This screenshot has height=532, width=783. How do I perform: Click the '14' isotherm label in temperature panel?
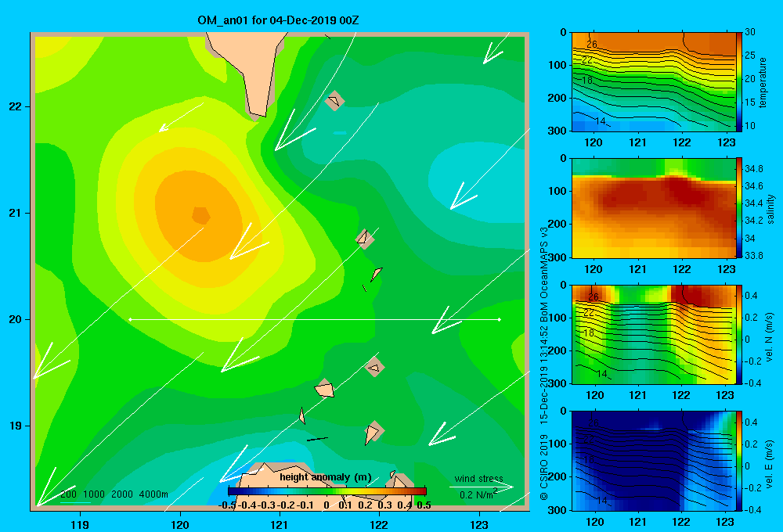tap(601, 121)
